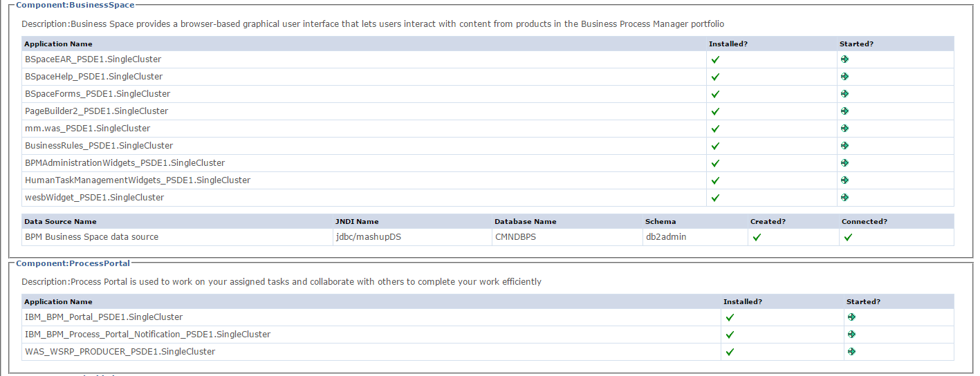This screenshot has height=376, width=980.
Task: Click Started arrow for mm.was_PSDE1.SingleCluster
Action: coord(844,128)
